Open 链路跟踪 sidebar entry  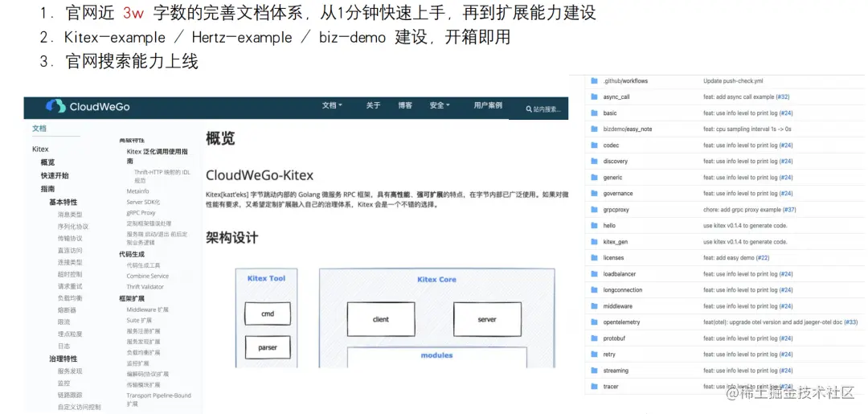(70, 396)
